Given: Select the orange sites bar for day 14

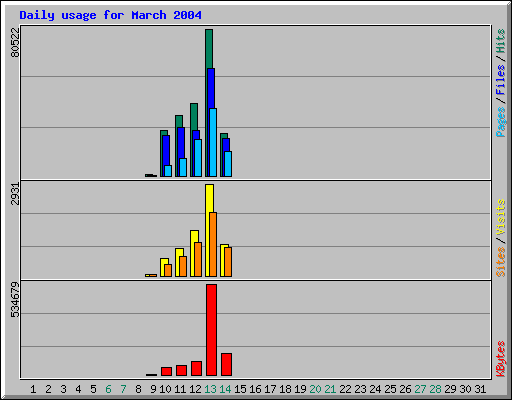Looking at the screenshot, I should click(x=228, y=262).
